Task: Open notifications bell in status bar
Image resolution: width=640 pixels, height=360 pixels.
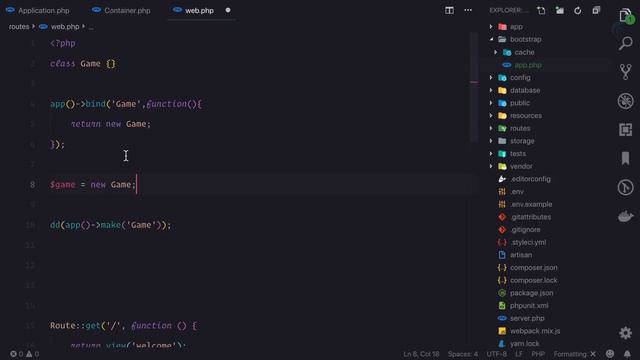Action: click(627, 354)
